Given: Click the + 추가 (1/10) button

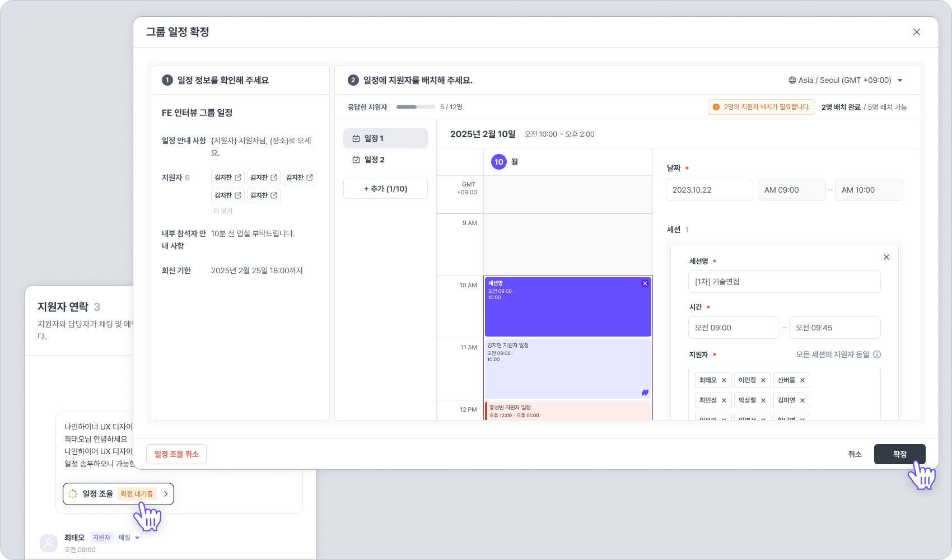Looking at the screenshot, I should click(x=385, y=189).
